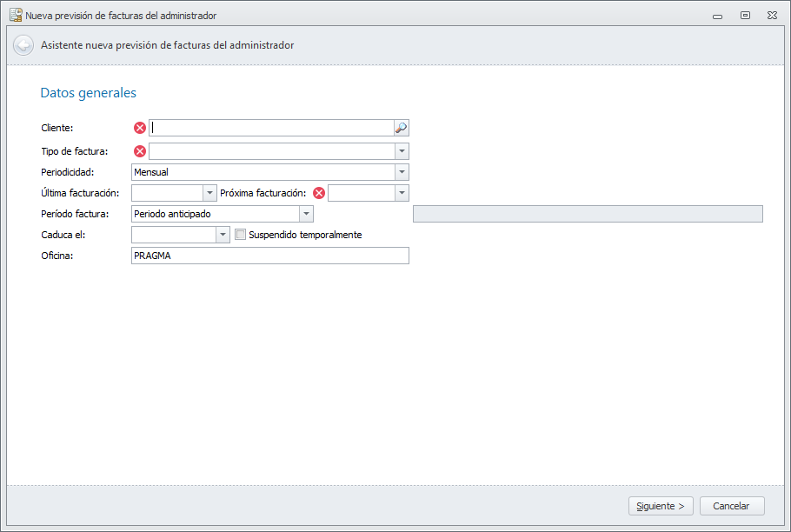Open the Caduca el date dropdown
Viewport: 791px width, 532px height.
(223, 235)
